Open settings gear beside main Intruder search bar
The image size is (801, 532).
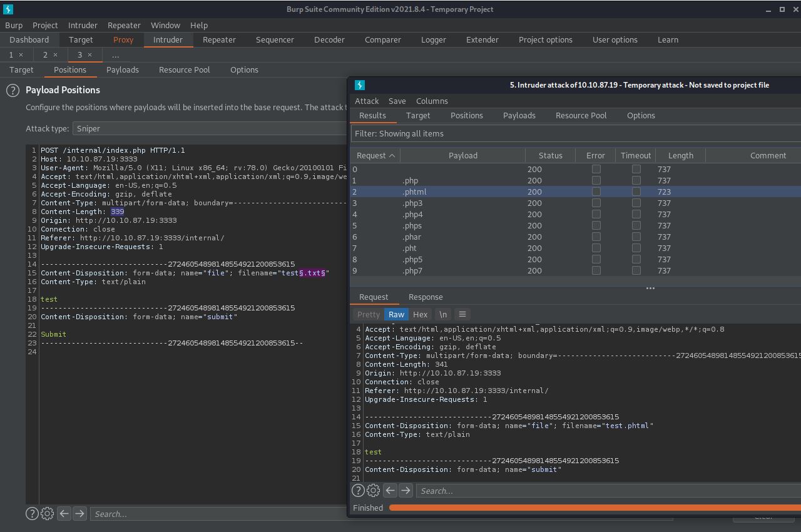coord(47,514)
